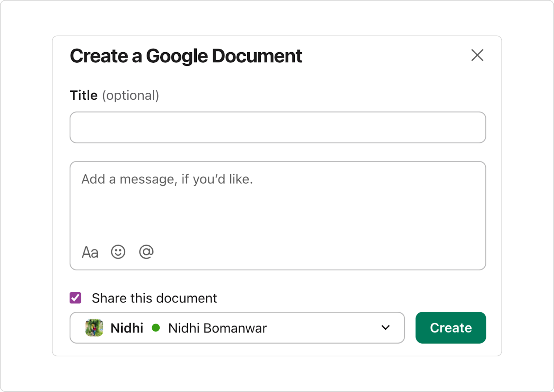Click the green Create button
Viewport: 554px width, 392px height.
(450, 328)
